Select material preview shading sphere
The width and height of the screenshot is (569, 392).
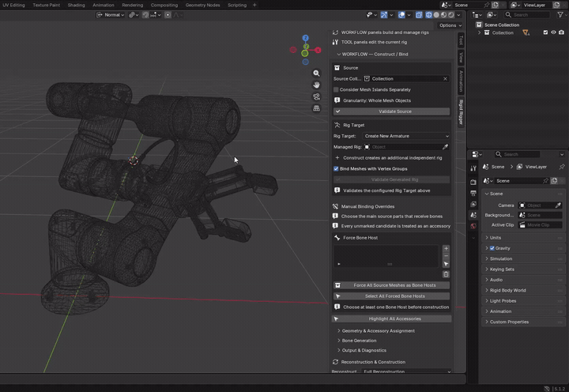point(443,15)
